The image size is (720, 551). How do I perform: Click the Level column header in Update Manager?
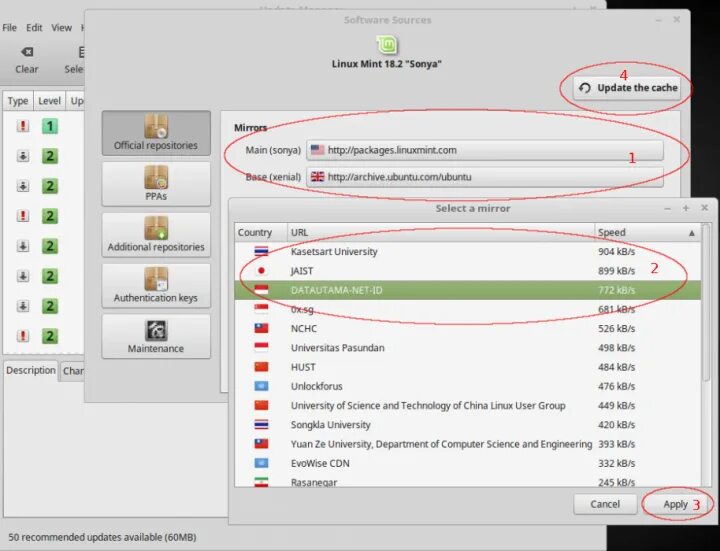tap(49, 101)
